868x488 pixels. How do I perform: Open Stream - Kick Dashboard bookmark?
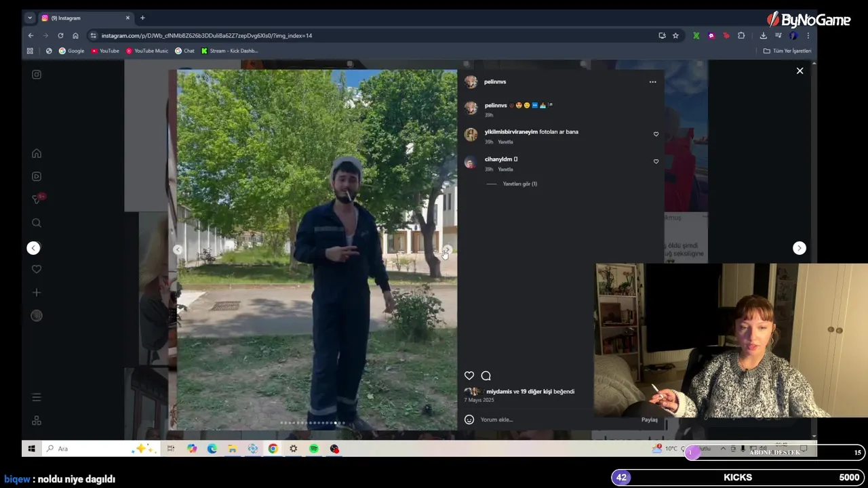229,51
